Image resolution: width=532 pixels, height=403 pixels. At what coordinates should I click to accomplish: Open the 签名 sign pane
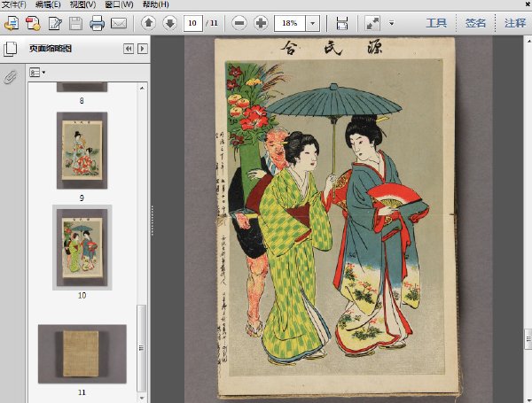pyautogui.click(x=475, y=23)
